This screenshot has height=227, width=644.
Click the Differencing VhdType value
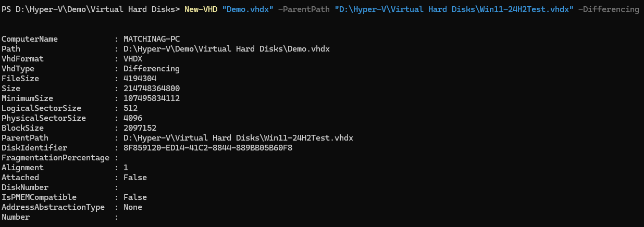pyautogui.click(x=151, y=69)
